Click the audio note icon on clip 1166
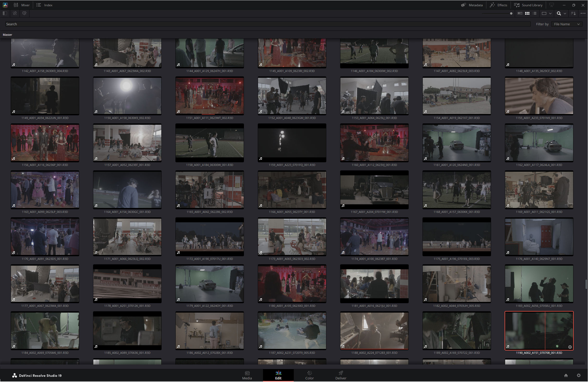The height and width of the screenshot is (382, 588). pyautogui.click(x=261, y=206)
